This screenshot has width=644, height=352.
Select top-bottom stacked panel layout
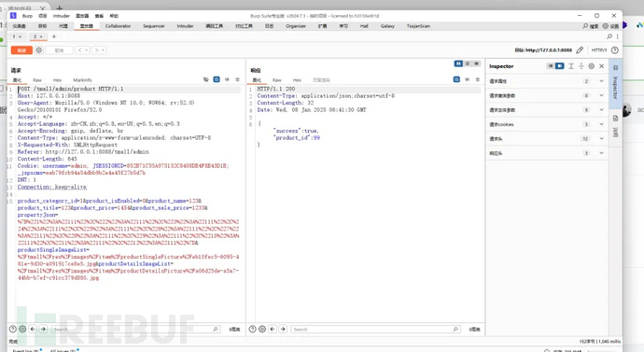pyautogui.click(x=468, y=63)
